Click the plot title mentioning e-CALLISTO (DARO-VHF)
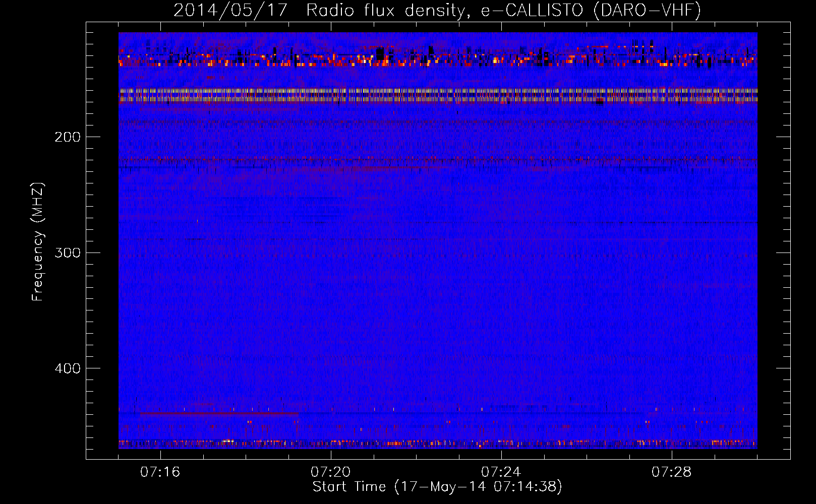 click(x=437, y=10)
